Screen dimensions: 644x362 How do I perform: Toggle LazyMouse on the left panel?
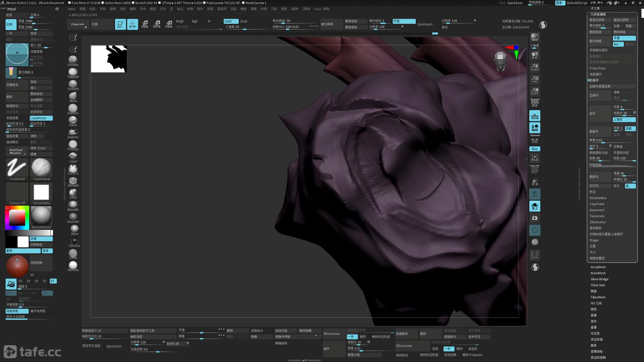[x=41, y=118]
